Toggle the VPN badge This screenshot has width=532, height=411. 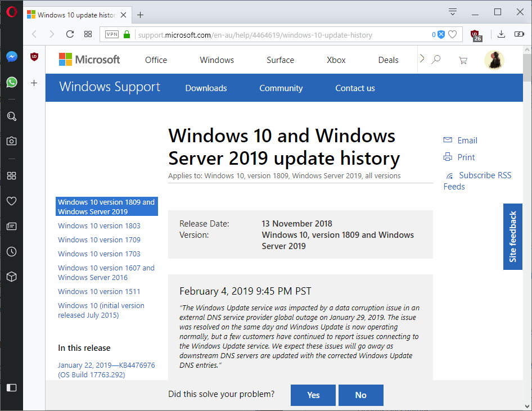112,35
